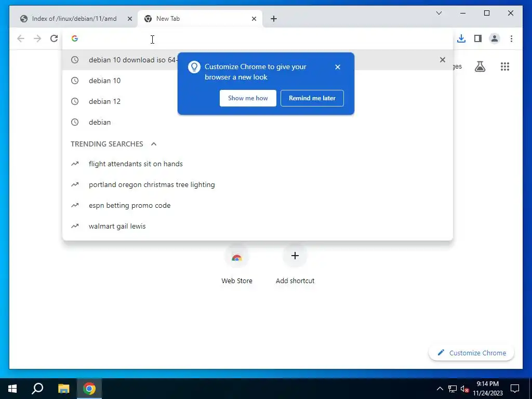Select 'walmart gail lewis' trend
The image size is (532, 399).
pos(258,226)
